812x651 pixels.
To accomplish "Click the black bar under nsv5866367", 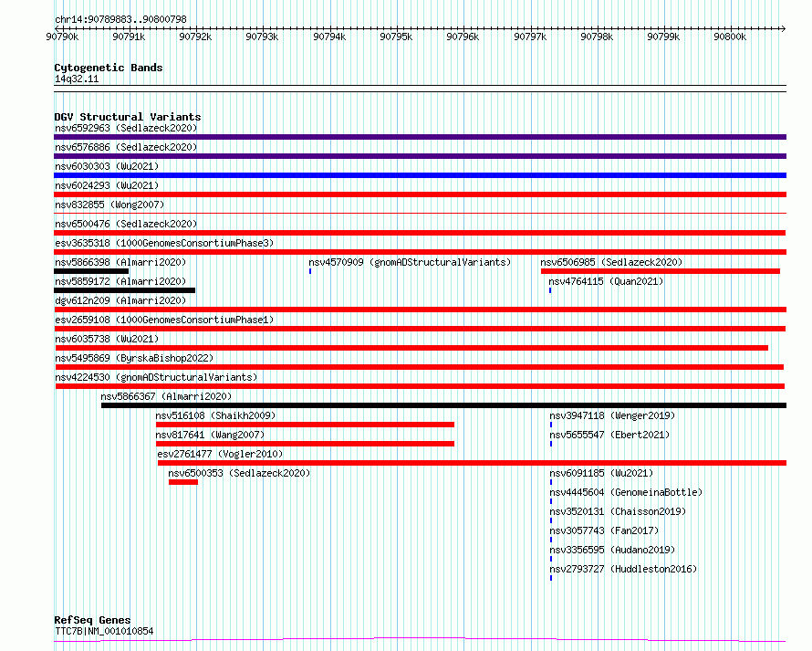I will click(443, 405).
